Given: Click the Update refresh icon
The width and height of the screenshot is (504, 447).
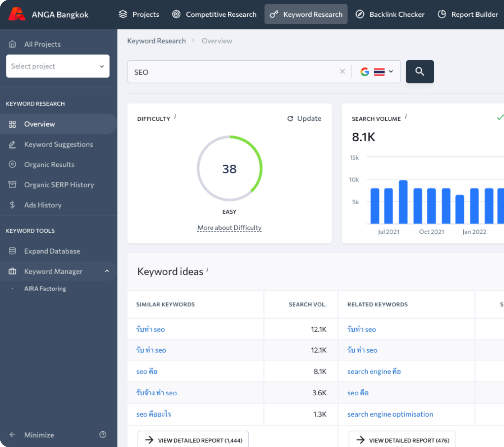Looking at the screenshot, I should click(x=290, y=118).
